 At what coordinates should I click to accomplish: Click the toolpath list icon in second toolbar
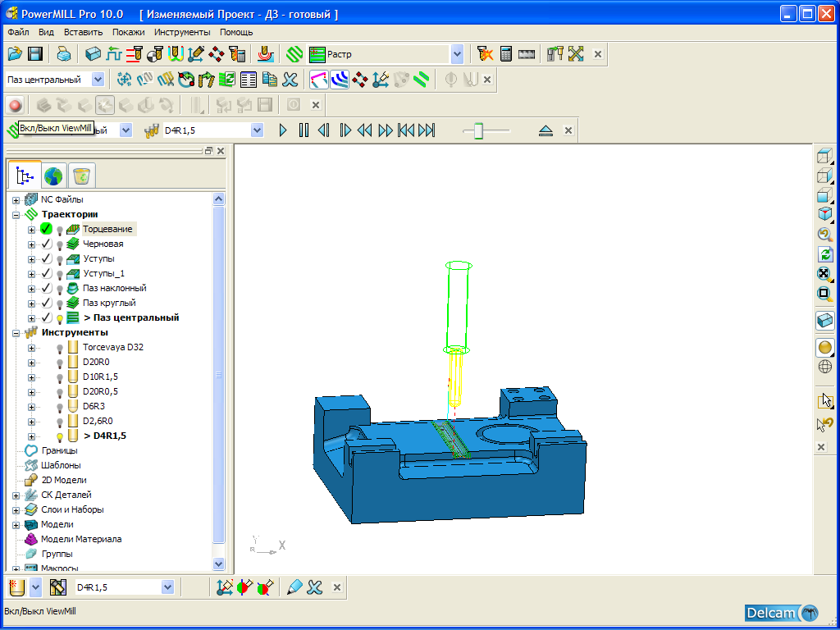(248, 80)
